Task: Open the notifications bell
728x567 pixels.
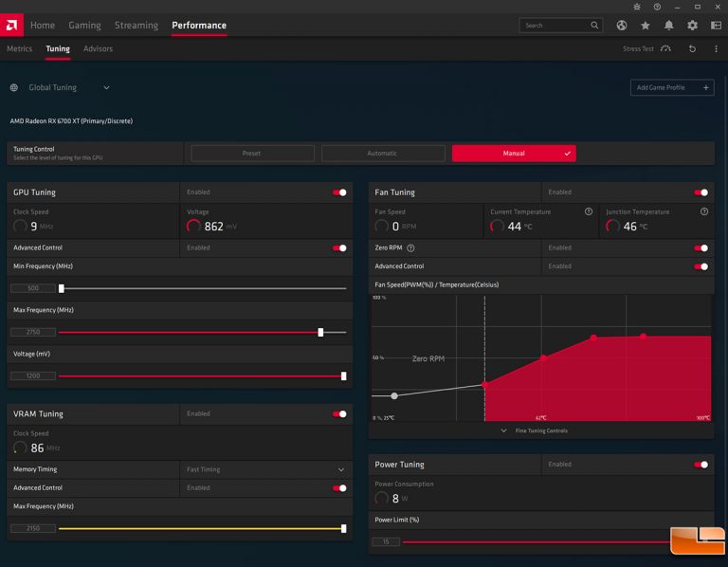Action: [x=669, y=26]
